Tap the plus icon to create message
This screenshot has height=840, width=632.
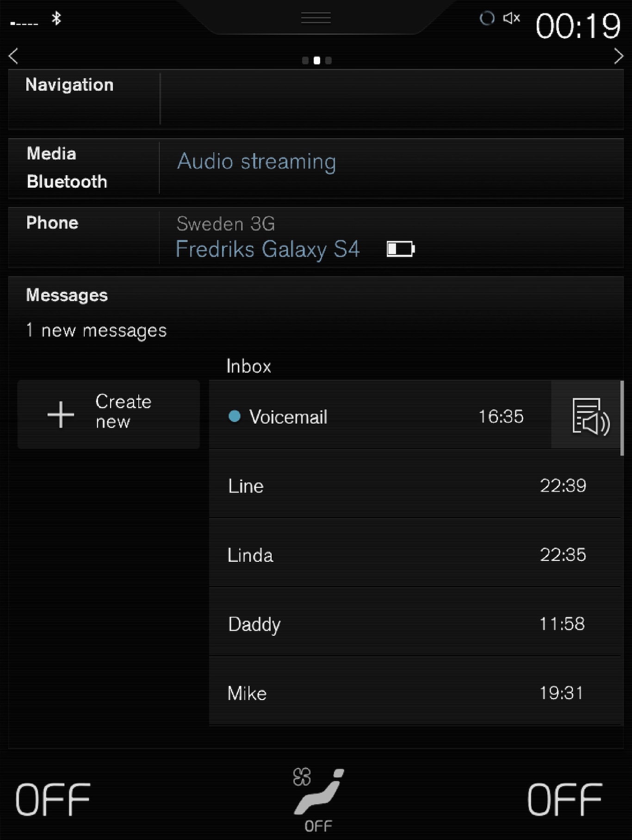tap(61, 414)
